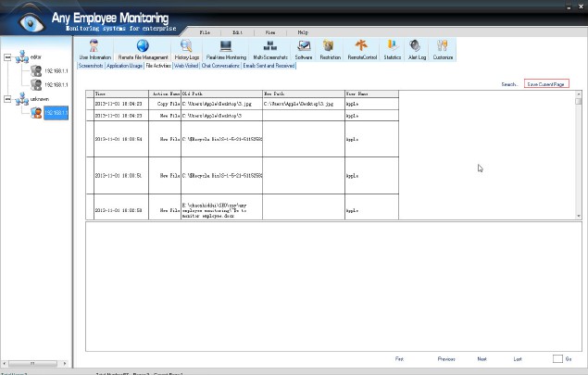
Task: Open the Customize tools icon
Action: tap(443, 45)
